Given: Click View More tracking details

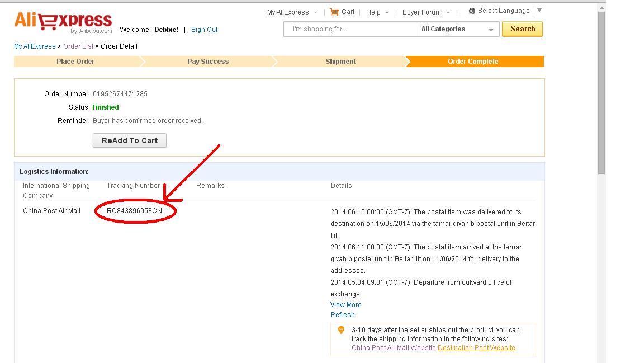Looking at the screenshot, I should 346,305.
